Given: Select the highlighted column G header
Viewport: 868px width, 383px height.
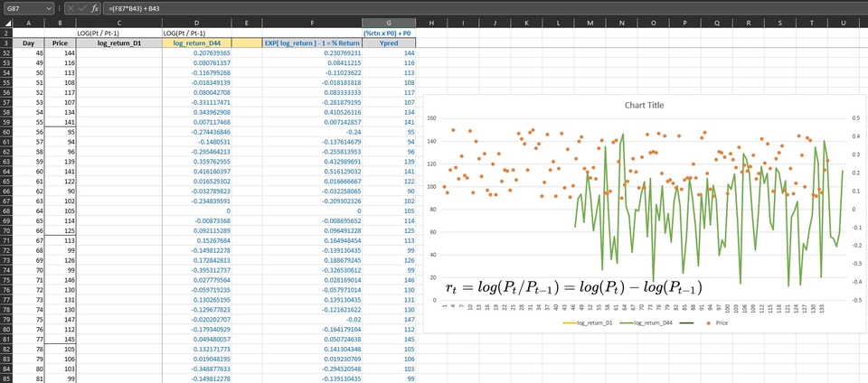Looking at the screenshot, I should pos(389,23).
